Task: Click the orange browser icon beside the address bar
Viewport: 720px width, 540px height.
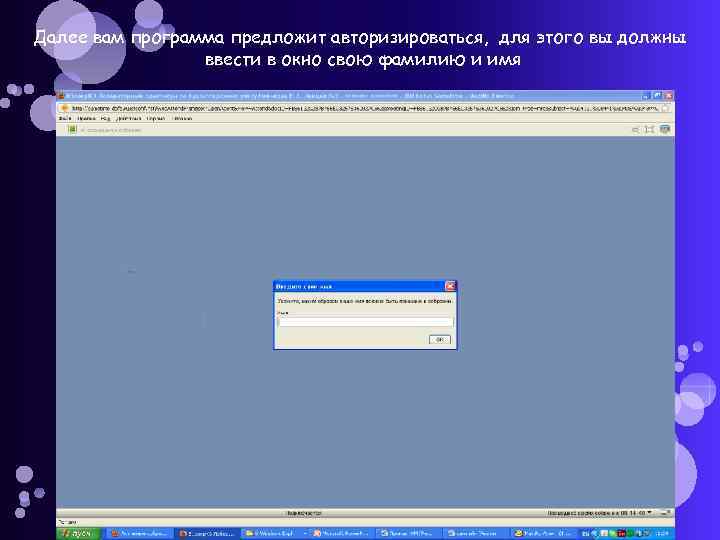Action: 64,108
